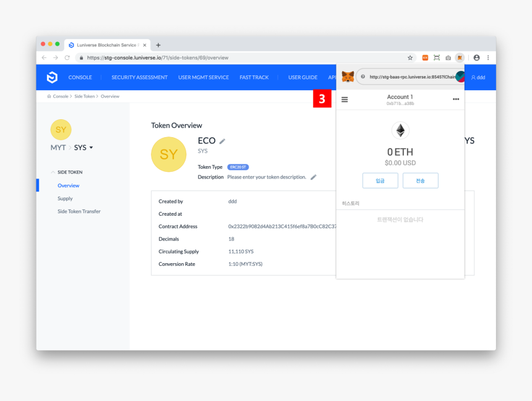
Task: Click '11,110 SYS' circulating supply value
Action: pos(241,251)
